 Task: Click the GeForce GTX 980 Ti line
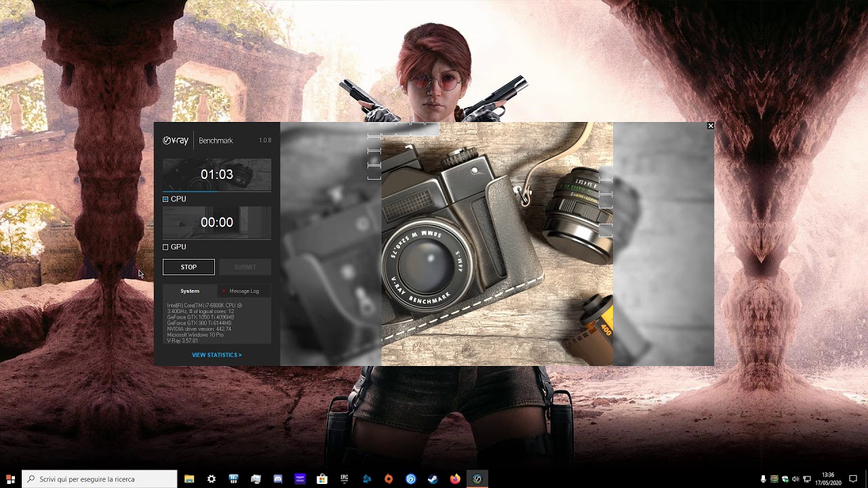pos(199,323)
